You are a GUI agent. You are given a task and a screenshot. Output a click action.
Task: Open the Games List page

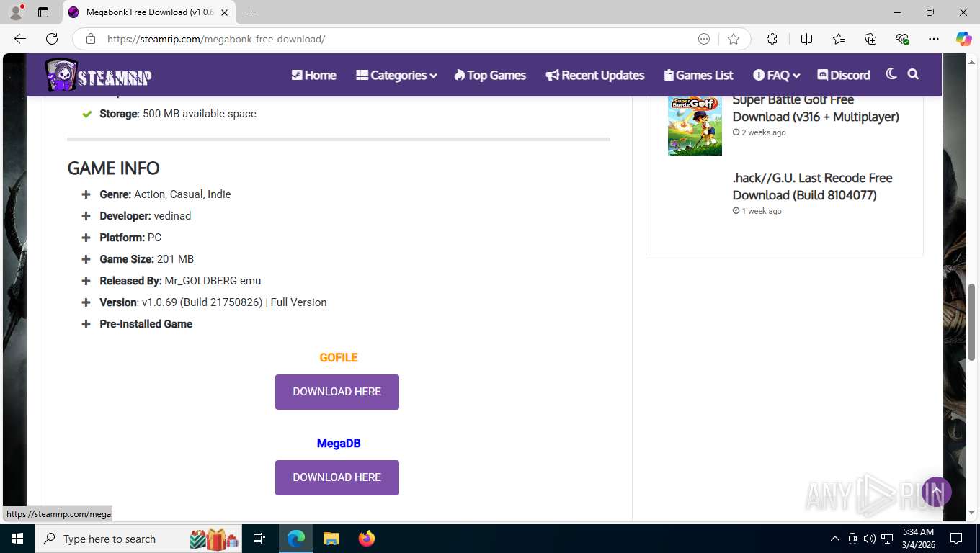698,75
